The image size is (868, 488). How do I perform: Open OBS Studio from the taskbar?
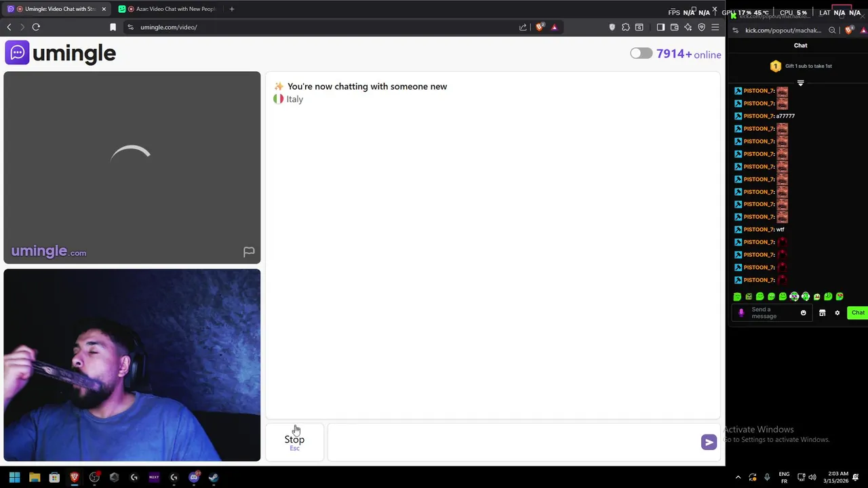click(x=94, y=477)
